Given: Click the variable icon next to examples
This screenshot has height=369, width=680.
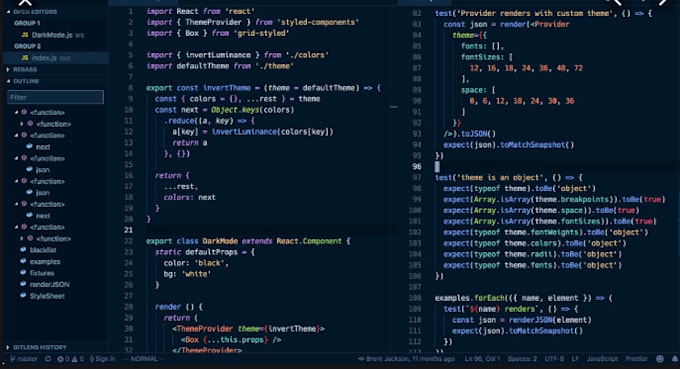Looking at the screenshot, I should 23,261.
